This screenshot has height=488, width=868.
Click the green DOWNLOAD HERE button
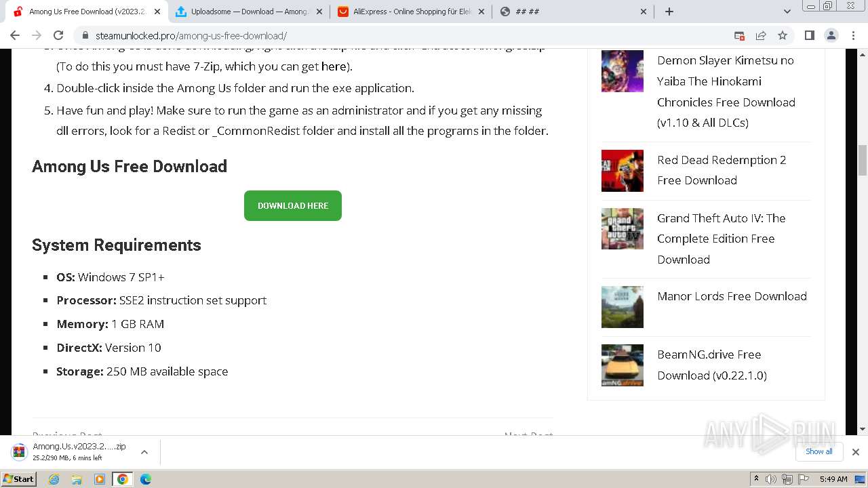(x=293, y=205)
